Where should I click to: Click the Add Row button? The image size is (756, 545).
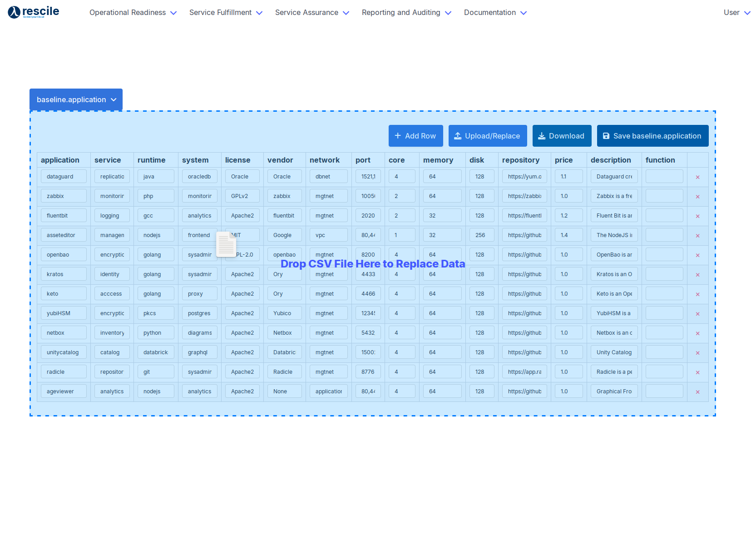(415, 136)
